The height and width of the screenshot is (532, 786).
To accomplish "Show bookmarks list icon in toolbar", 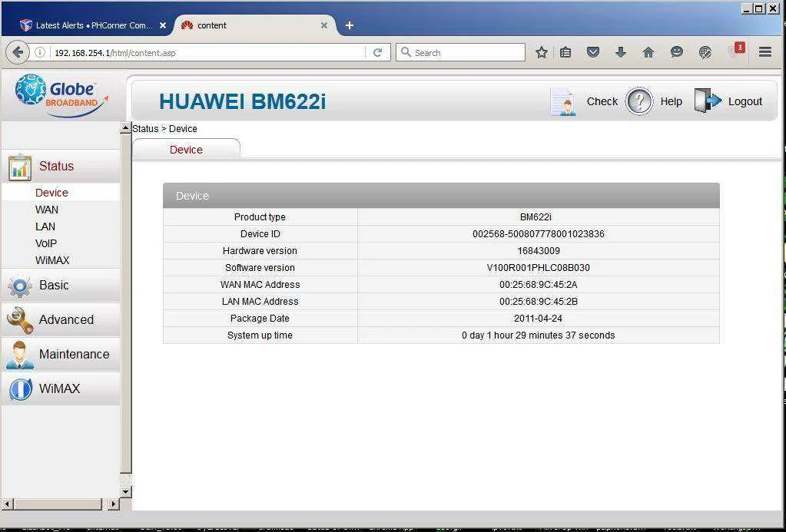I will [565, 52].
